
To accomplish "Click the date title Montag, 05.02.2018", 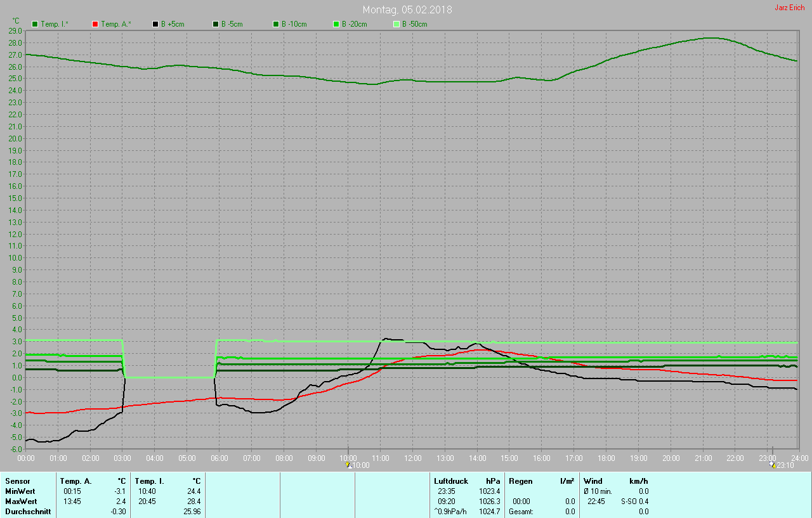I will click(x=407, y=10).
